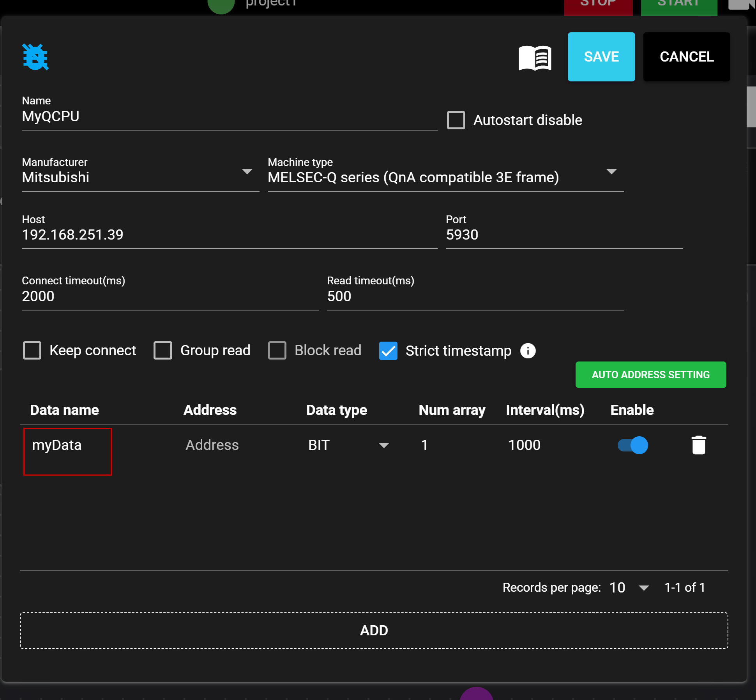Open the documentation book icon
This screenshot has height=700, width=756.
(535, 58)
